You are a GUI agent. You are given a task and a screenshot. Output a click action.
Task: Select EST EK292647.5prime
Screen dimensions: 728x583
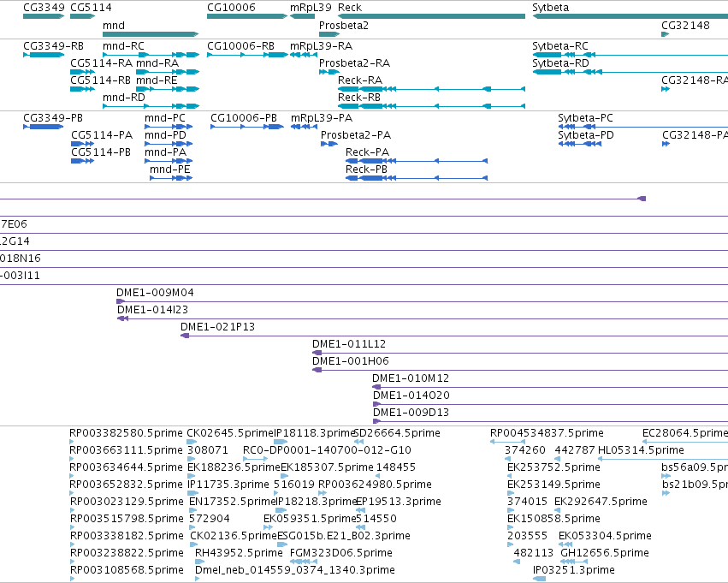601,502
